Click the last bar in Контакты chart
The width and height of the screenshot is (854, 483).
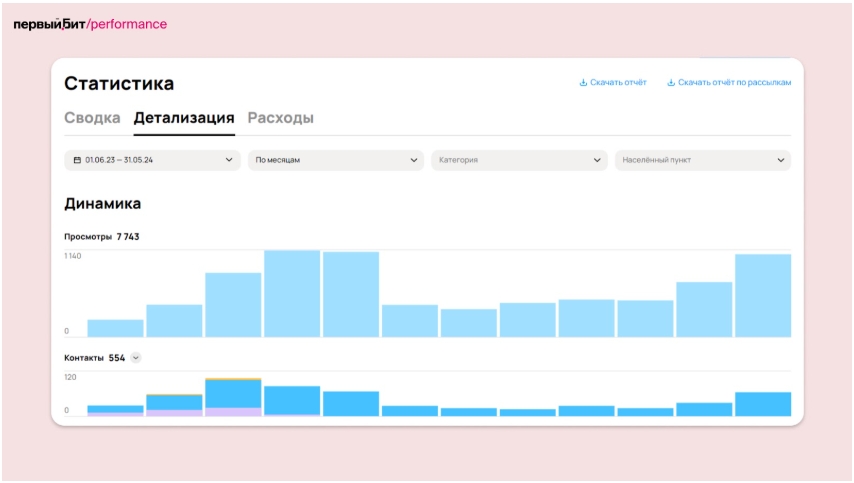coord(763,404)
